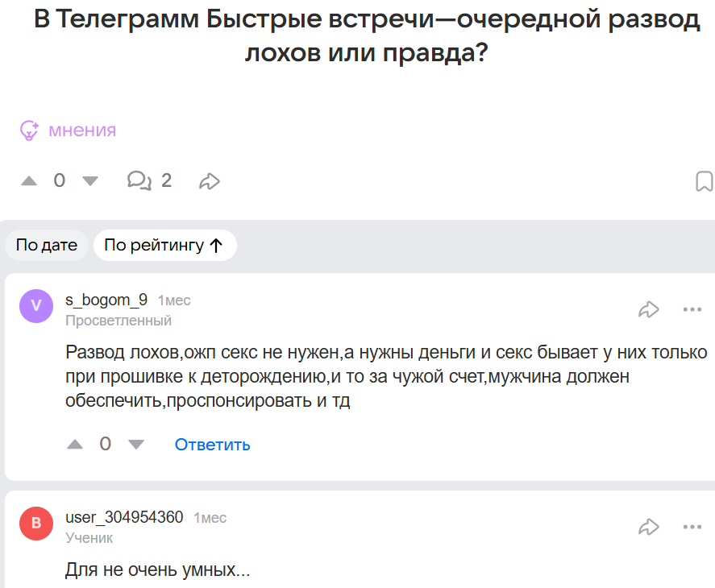This screenshot has height=588, width=715.
Task: Share the question via arrow icon
Action: 210,181
